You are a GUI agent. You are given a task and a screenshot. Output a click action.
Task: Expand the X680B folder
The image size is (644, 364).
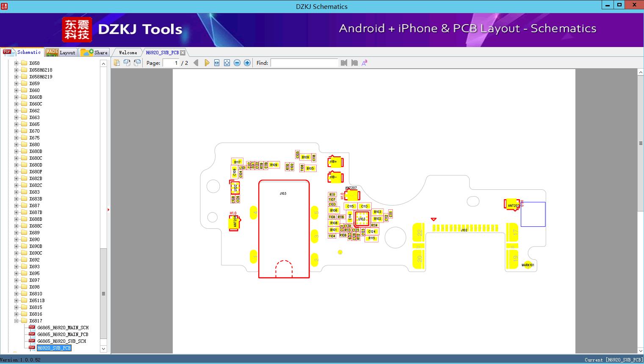(16, 151)
